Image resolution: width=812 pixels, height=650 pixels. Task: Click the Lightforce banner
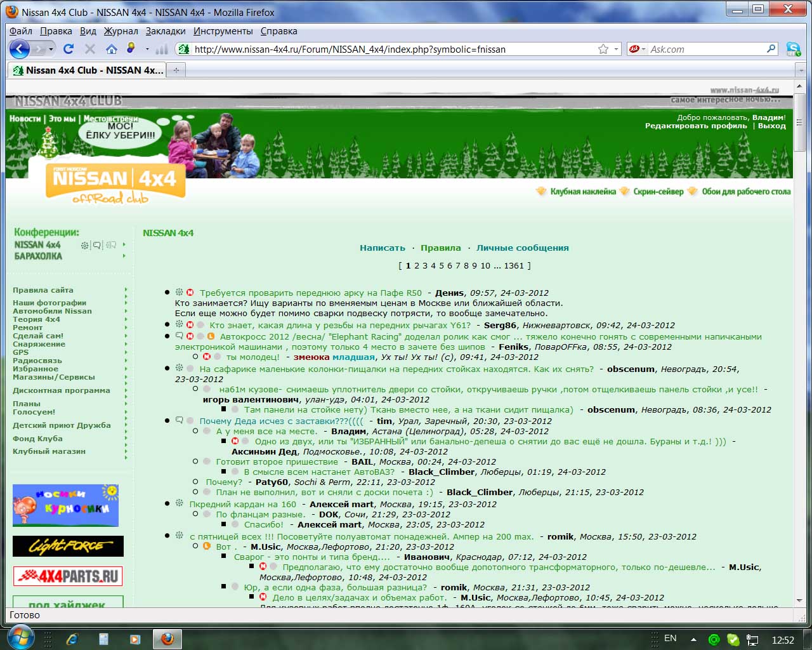click(x=68, y=546)
